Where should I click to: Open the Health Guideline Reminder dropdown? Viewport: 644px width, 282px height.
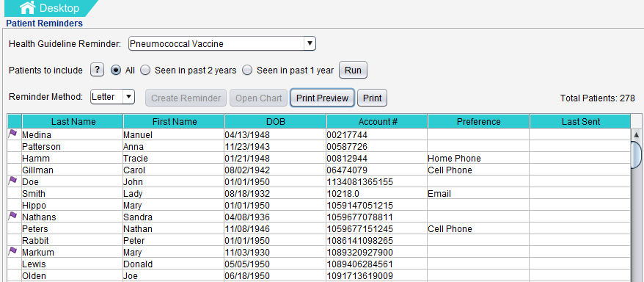point(310,43)
